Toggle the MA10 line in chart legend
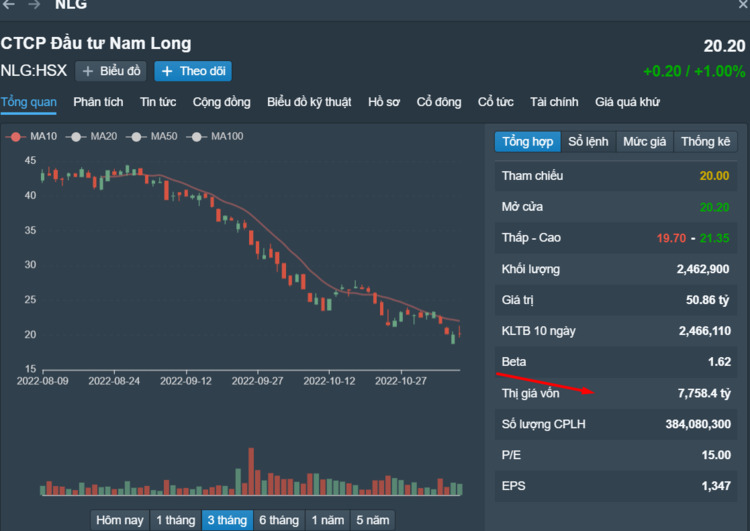Image resolution: width=750 pixels, height=531 pixels. (x=32, y=137)
